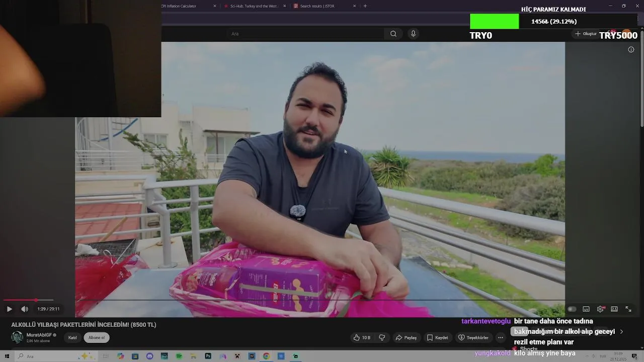Open Photoshop from the taskbar
Viewport: 644px width, 362px height.
pos(208,356)
